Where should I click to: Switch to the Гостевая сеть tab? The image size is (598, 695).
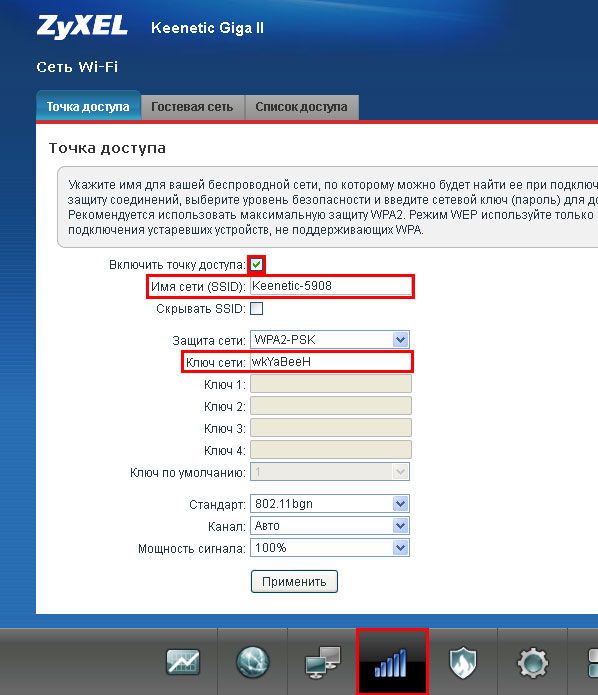click(x=192, y=107)
